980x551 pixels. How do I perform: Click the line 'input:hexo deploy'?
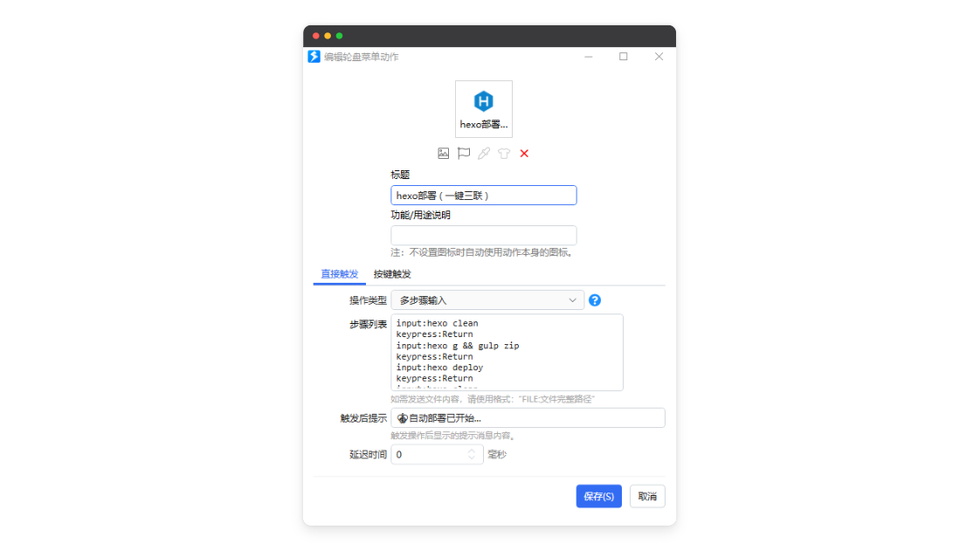pyautogui.click(x=439, y=368)
